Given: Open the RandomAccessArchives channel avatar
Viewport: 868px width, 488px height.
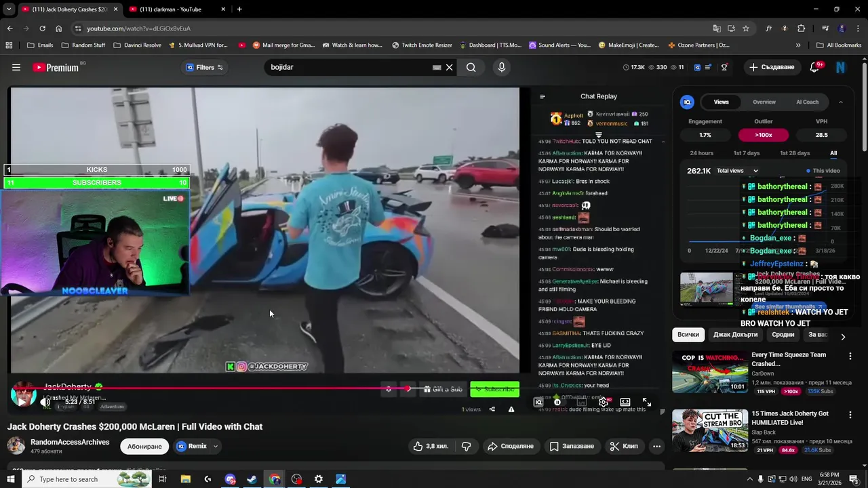Looking at the screenshot, I should pyautogui.click(x=16, y=446).
